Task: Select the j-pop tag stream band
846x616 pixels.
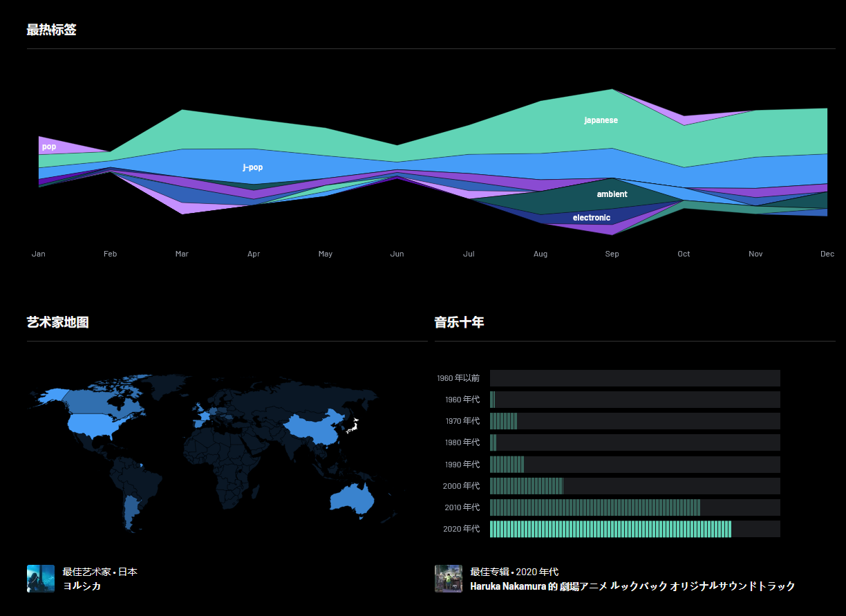Action: (x=252, y=167)
